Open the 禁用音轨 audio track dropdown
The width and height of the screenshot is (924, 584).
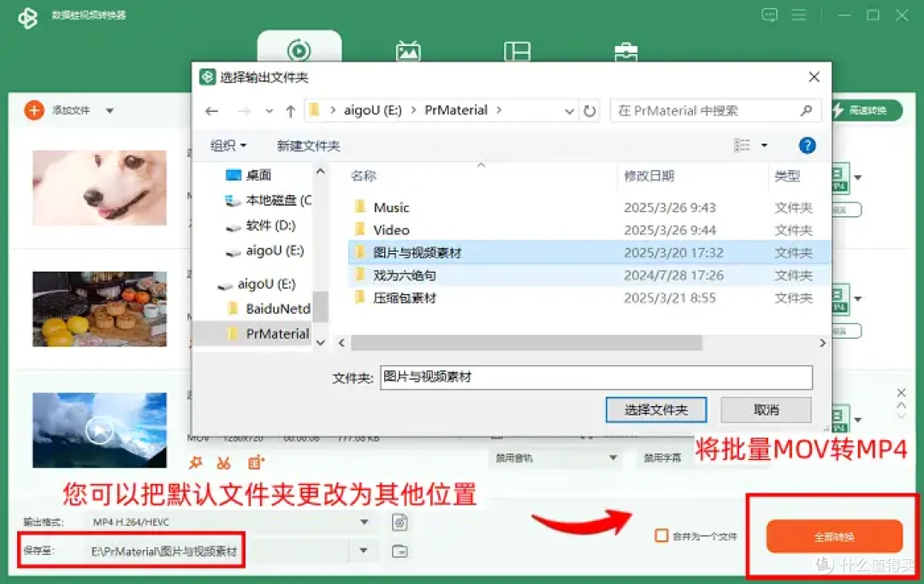(x=555, y=458)
